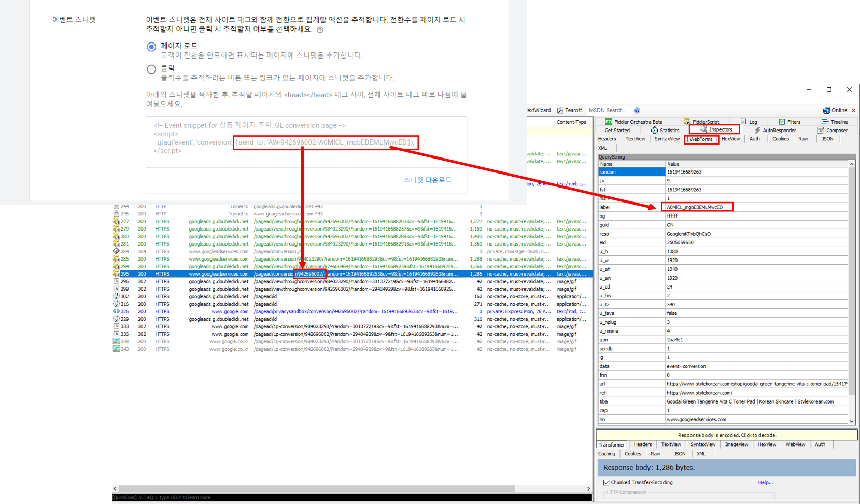Open Fiddler help blue question icon
Image resolution: width=860 pixels, height=504 pixels.
click(x=637, y=110)
